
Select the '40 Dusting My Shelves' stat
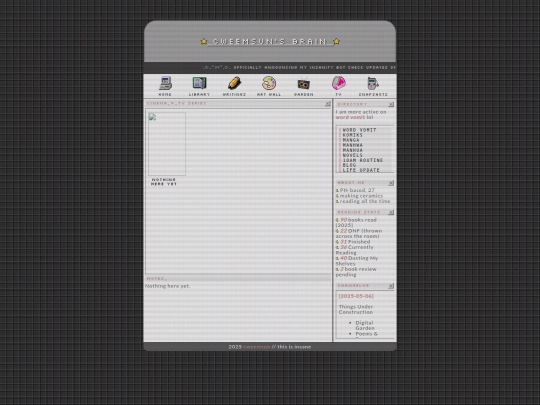click(x=357, y=261)
